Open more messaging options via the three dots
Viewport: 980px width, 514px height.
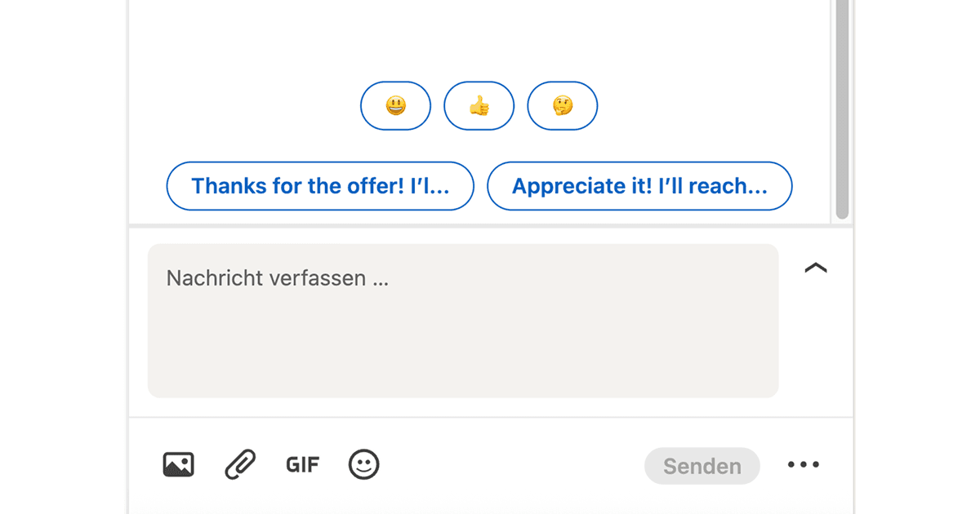coord(804,463)
